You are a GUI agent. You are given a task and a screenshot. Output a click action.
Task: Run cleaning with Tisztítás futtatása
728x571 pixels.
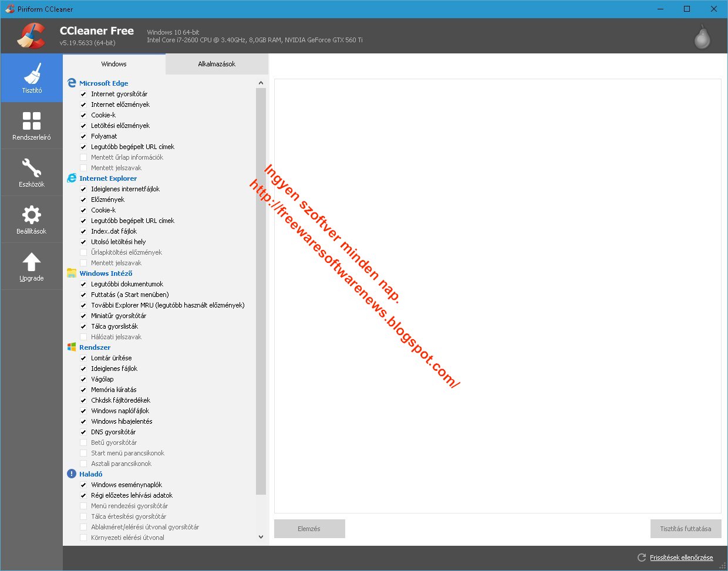pyautogui.click(x=685, y=528)
